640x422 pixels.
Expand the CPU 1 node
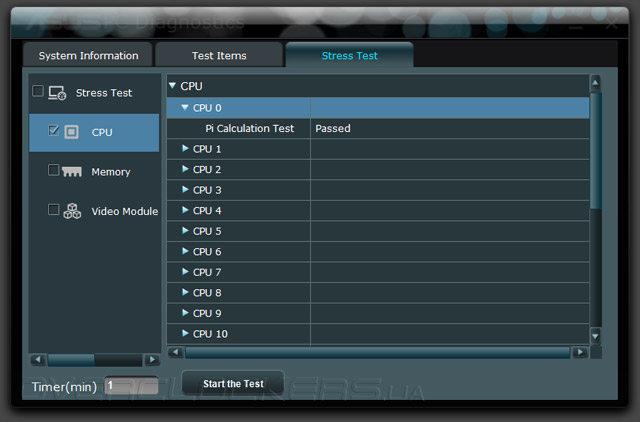coord(185,149)
